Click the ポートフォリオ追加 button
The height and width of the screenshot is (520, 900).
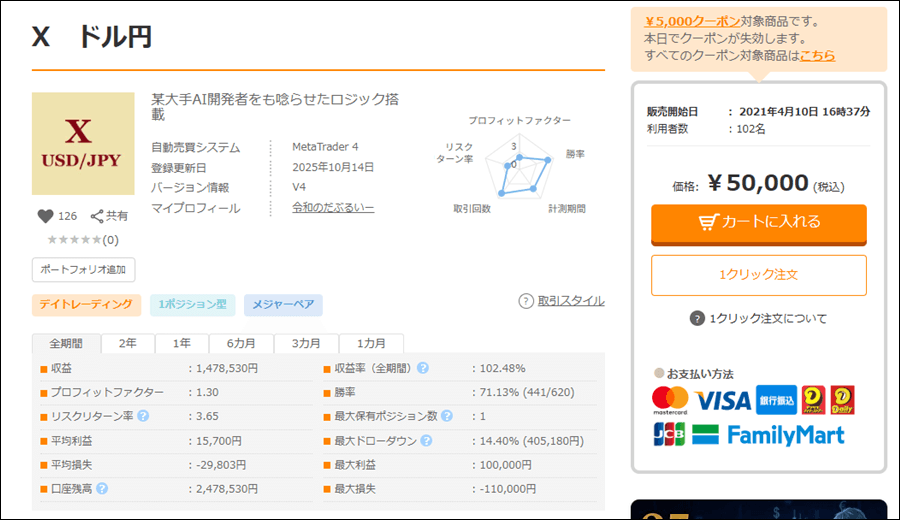click(83, 270)
